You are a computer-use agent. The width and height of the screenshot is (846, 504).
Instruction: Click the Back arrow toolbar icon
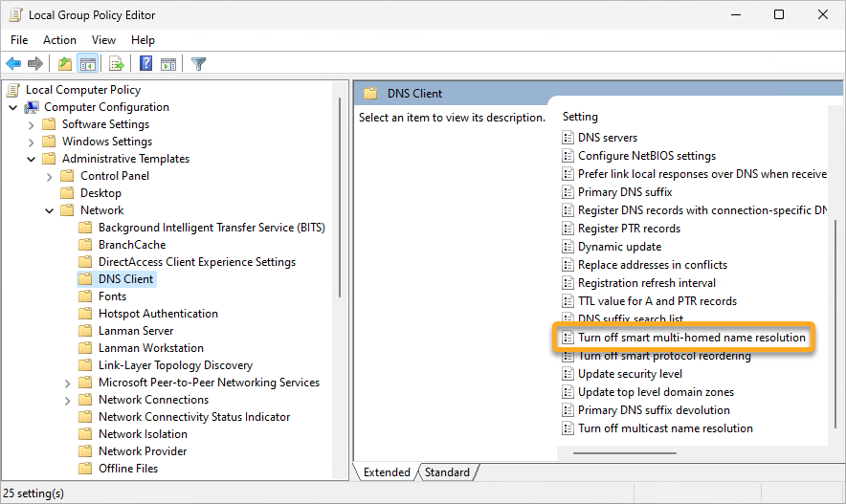click(13, 64)
